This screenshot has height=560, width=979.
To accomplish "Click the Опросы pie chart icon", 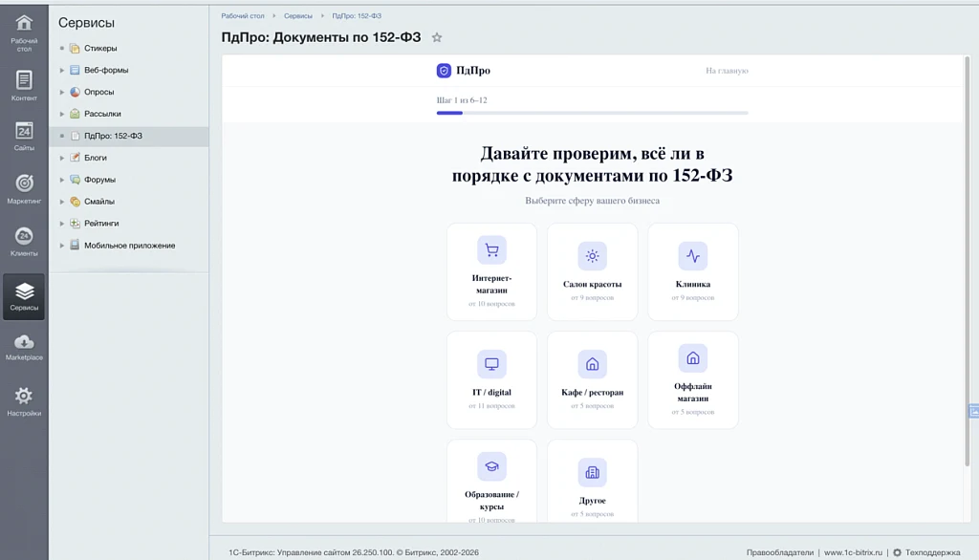I will click(75, 92).
